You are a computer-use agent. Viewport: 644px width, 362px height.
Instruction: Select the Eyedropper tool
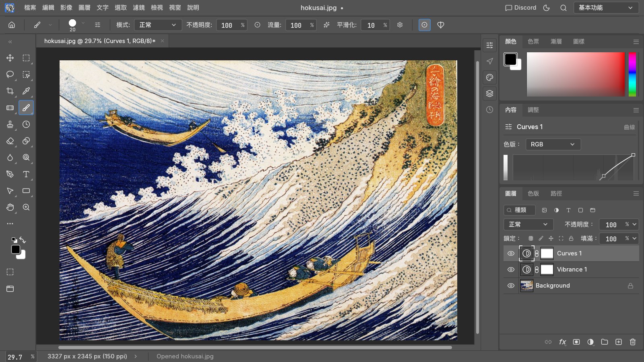26,91
